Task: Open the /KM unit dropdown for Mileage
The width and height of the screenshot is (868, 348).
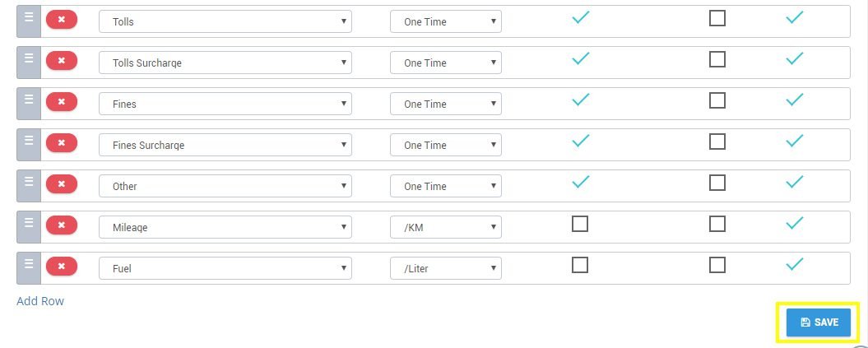Action: coord(446,227)
